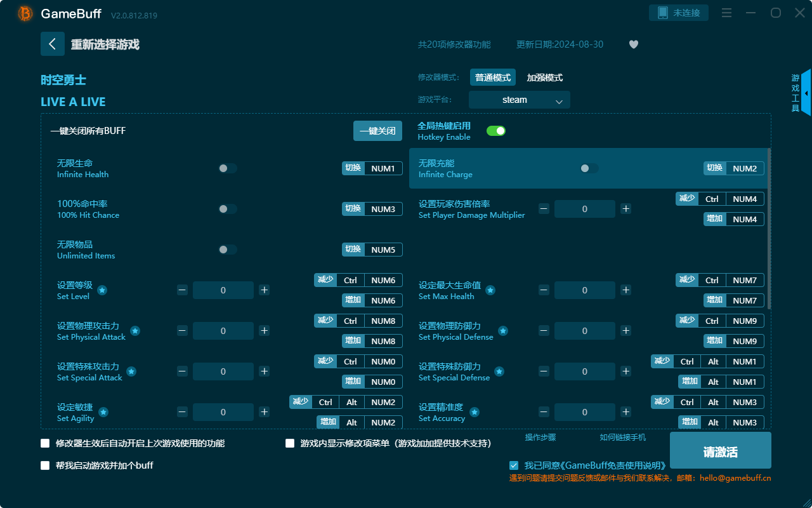Click the star beside Set Physical Defense
812x508 pixels.
click(503, 331)
